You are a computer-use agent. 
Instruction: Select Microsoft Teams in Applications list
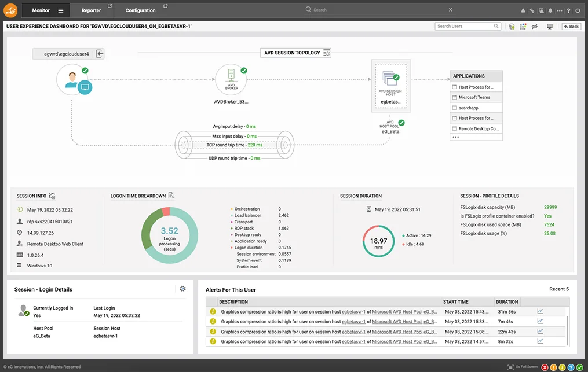(476, 97)
